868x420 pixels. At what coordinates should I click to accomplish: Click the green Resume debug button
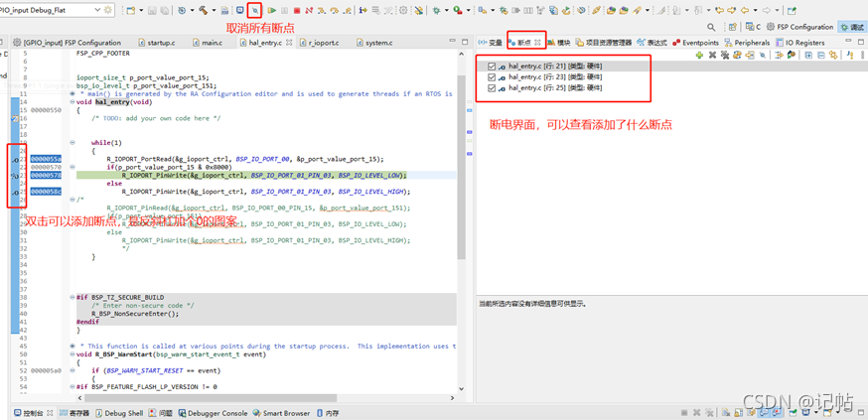coord(272,10)
